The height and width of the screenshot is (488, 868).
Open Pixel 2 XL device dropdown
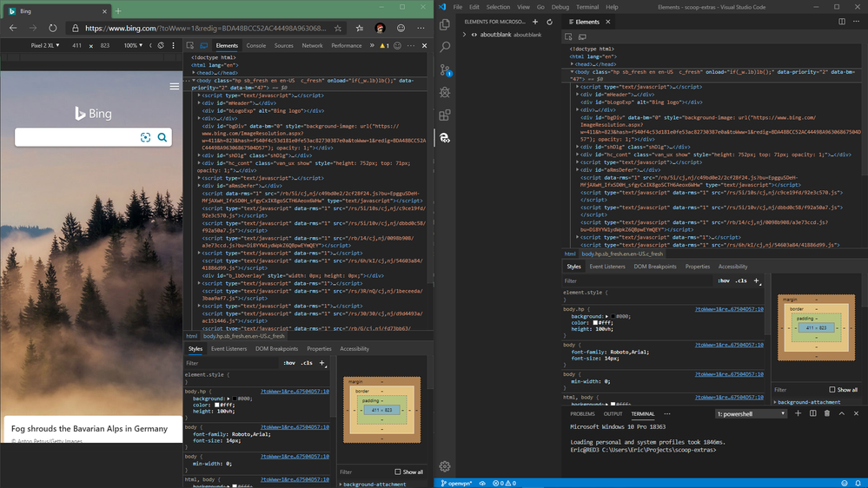pyautogui.click(x=45, y=45)
